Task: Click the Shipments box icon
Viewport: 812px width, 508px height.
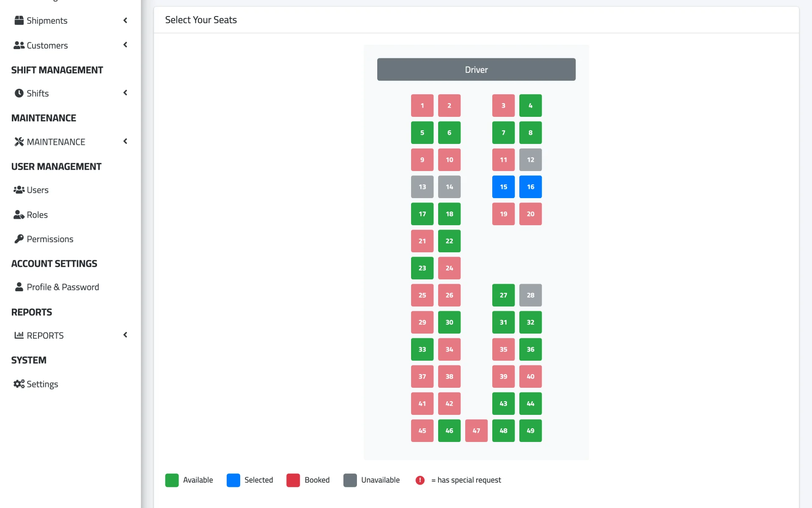Action: click(x=19, y=20)
